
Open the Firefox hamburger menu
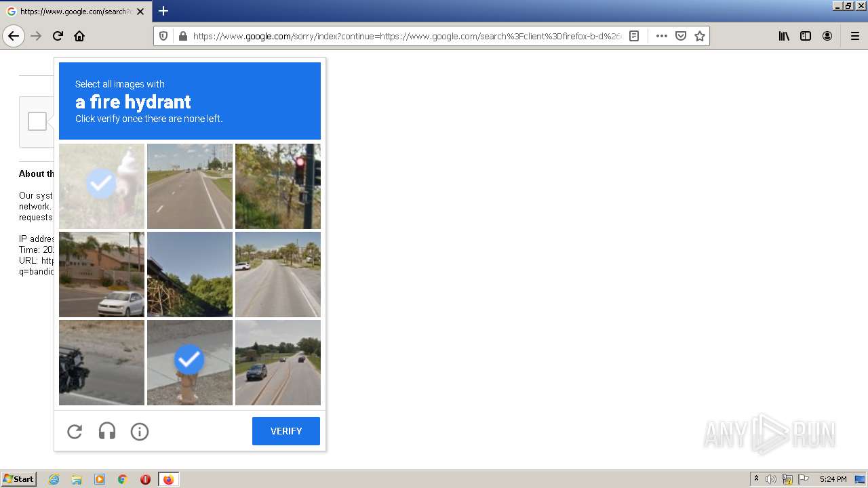(x=855, y=36)
